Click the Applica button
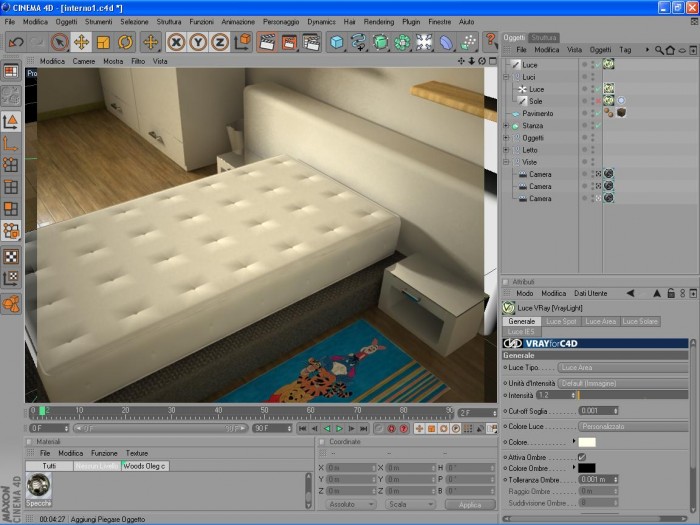Image resolution: width=700 pixels, height=525 pixels. click(x=470, y=504)
